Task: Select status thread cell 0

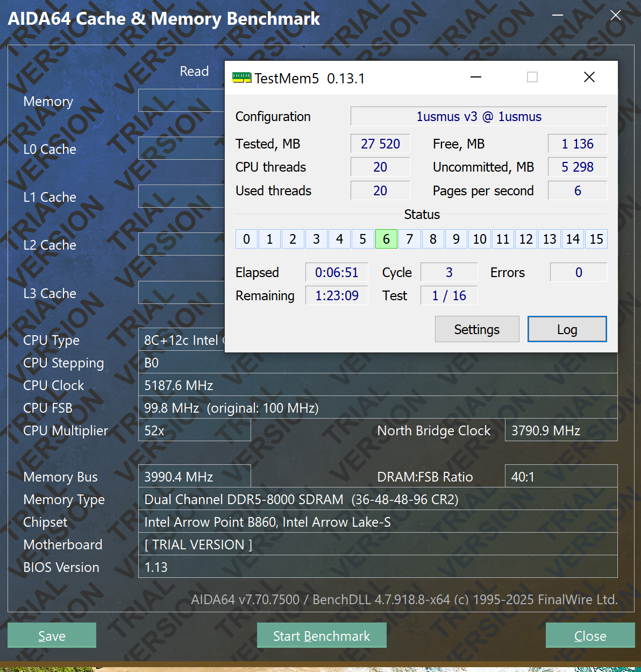Action: coord(246,239)
